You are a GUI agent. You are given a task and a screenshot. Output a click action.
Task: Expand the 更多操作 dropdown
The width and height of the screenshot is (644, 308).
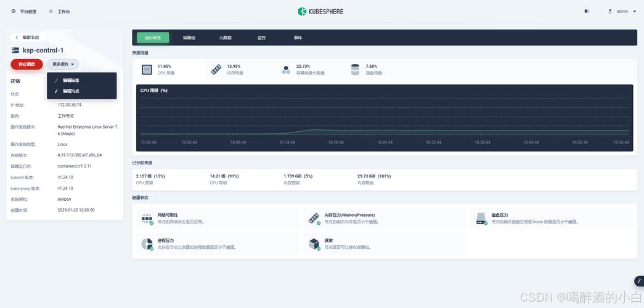pos(63,64)
